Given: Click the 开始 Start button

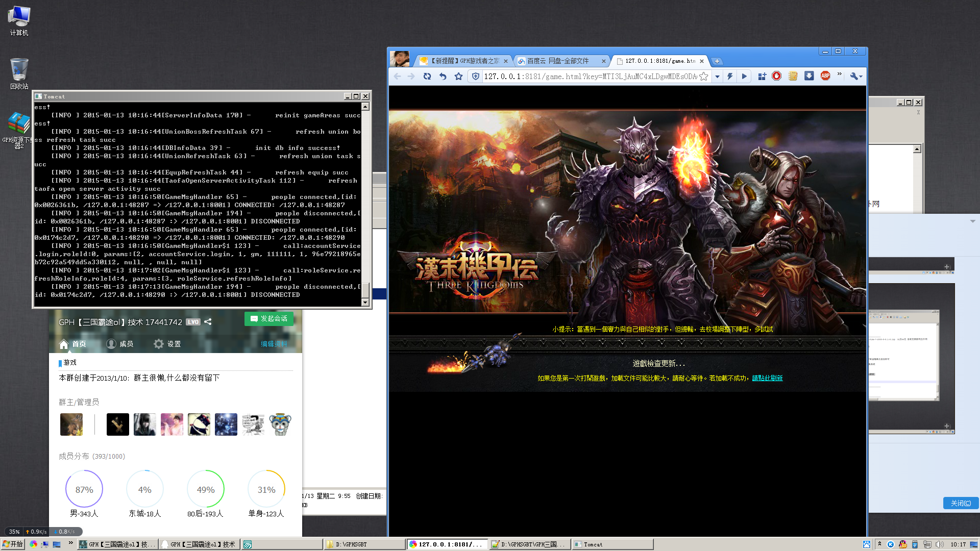Looking at the screenshot, I should pos(13,544).
